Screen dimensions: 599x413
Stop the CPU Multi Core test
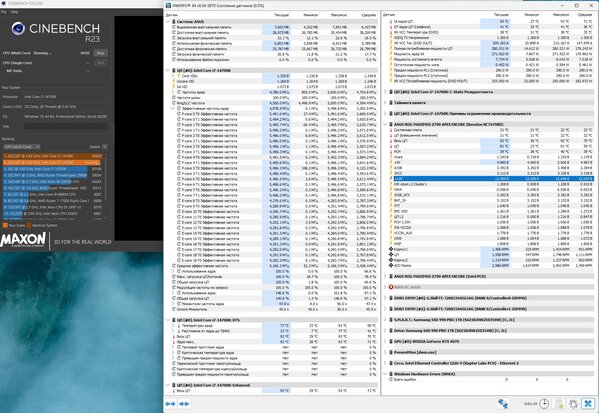[x=100, y=53]
